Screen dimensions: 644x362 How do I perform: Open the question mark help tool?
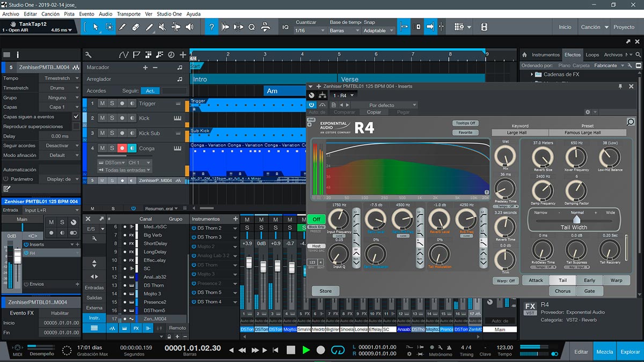pyautogui.click(x=212, y=27)
